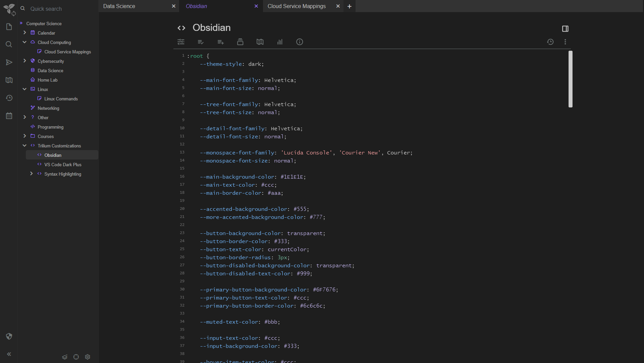Viewport: 644px width, 363px height.
Task: Collapse the left sidebar pane
Action: coord(9,354)
